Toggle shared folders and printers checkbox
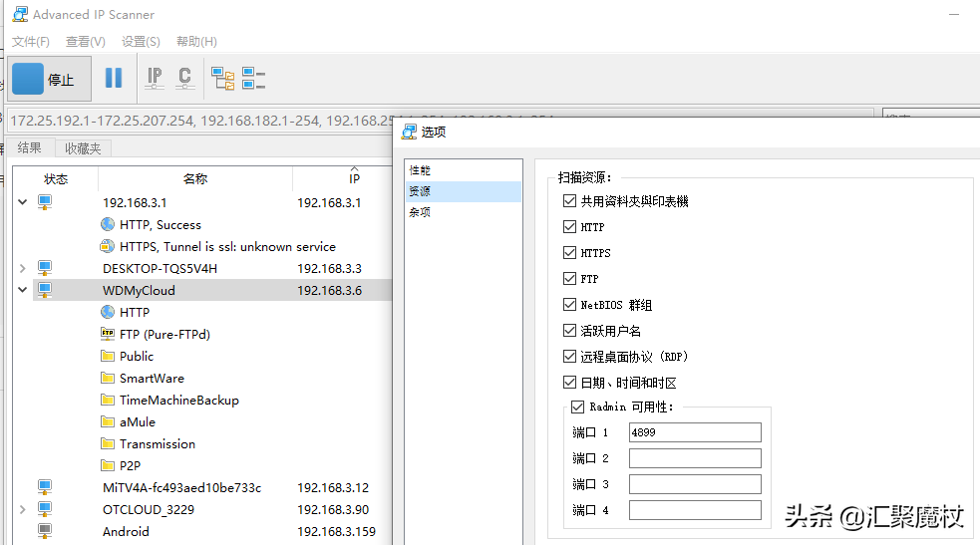 pyautogui.click(x=569, y=200)
